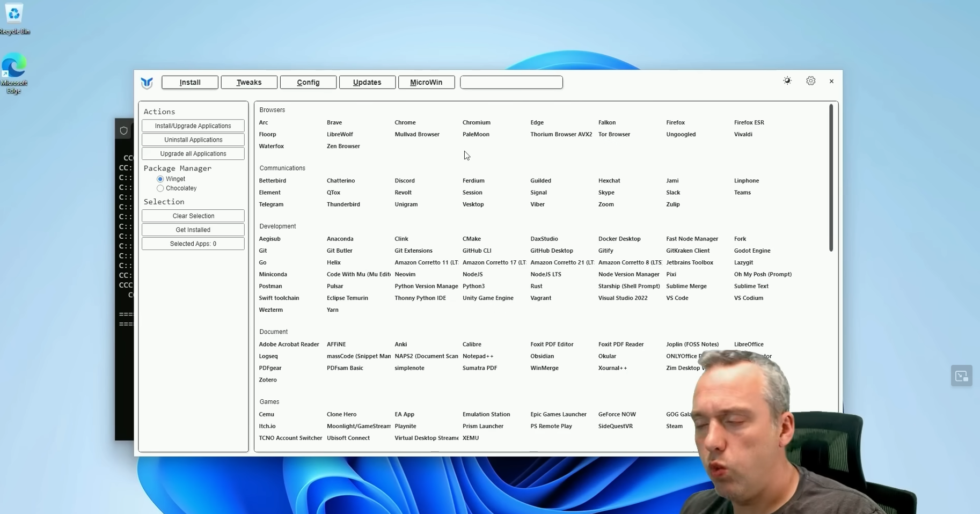Select LibreWolf browser entry

point(340,134)
